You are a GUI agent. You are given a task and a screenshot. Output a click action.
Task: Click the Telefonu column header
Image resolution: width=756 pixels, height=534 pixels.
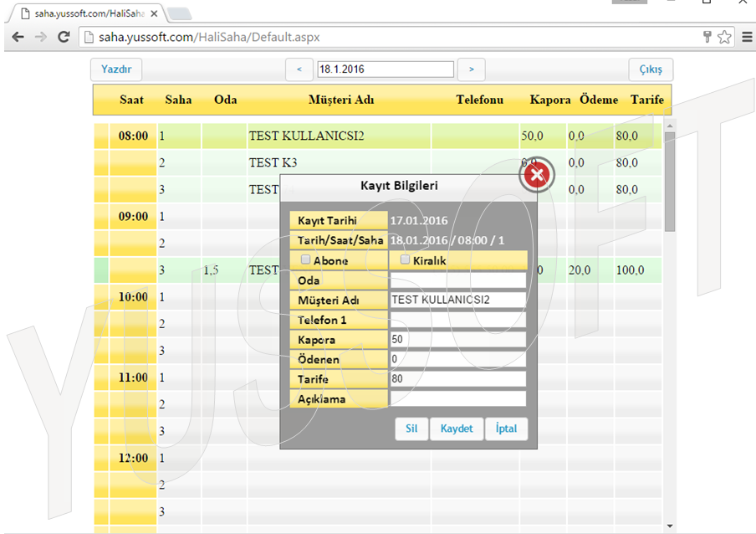point(480,100)
